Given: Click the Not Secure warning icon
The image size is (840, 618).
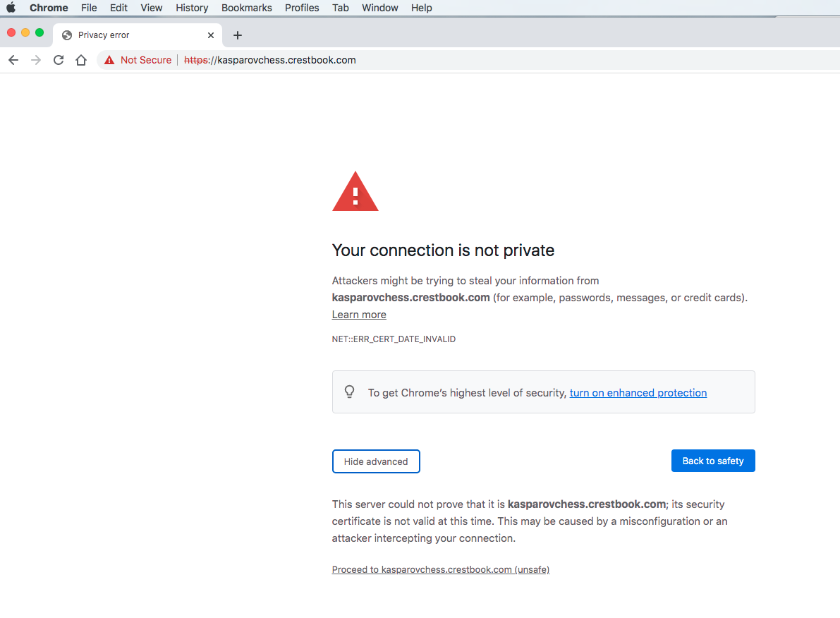Looking at the screenshot, I should pyautogui.click(x=109, y=60).
